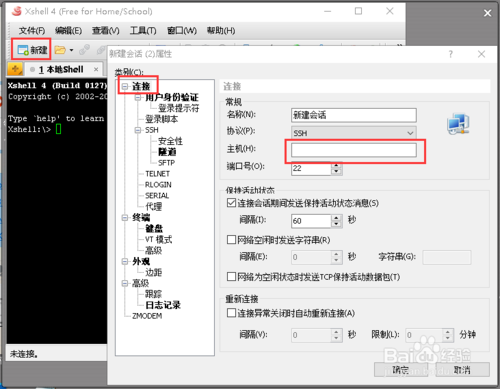The width and height of the screenshot is (500, 389).
Task: Click the 端口号(O) port number field
Action: point(311,168)
